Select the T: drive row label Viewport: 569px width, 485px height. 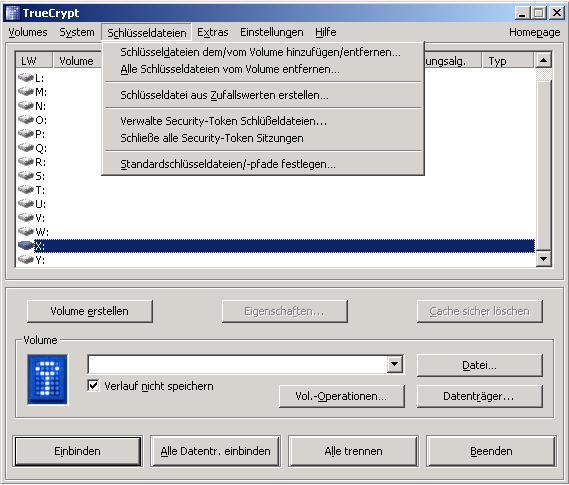40,189
